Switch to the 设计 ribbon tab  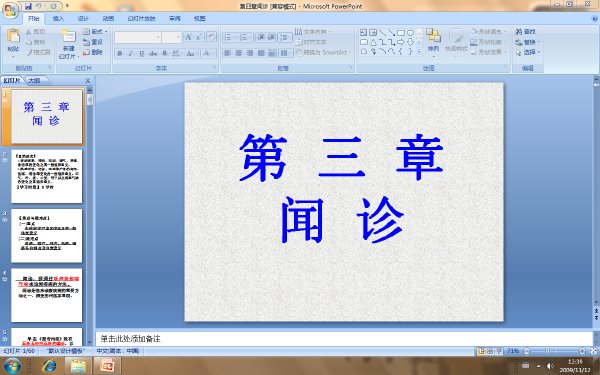point(83,18)
